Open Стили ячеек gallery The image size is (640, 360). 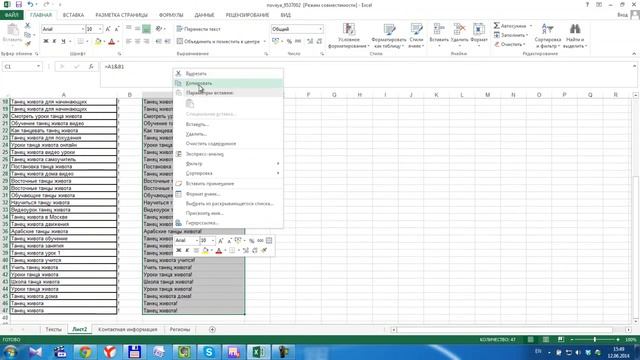click(416, 36)
